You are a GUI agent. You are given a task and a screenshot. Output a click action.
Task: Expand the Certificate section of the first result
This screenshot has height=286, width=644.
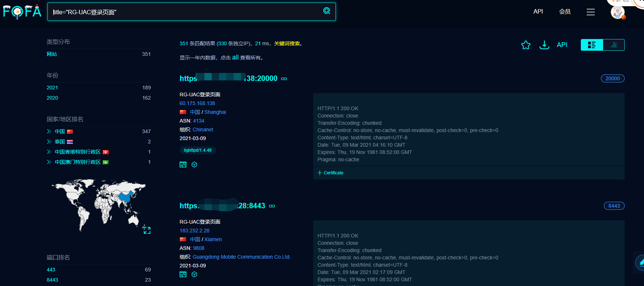coord(330,173)
